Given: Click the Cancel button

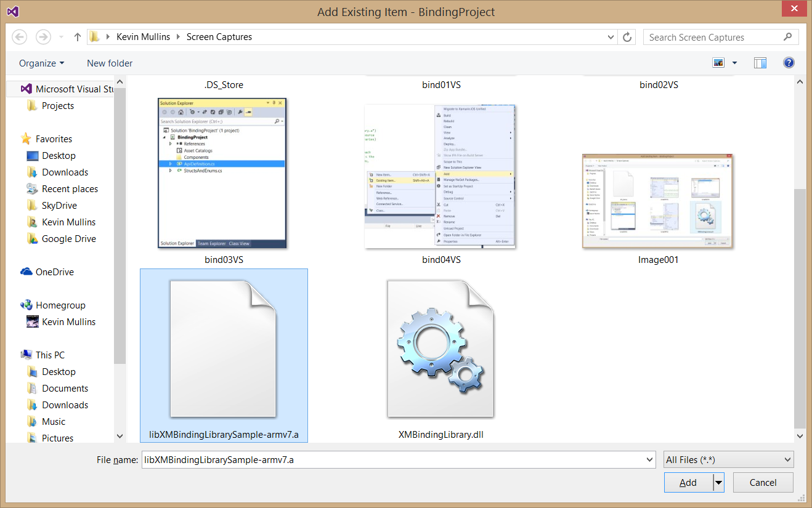Looking at the screenshot, I should (763, 483).
